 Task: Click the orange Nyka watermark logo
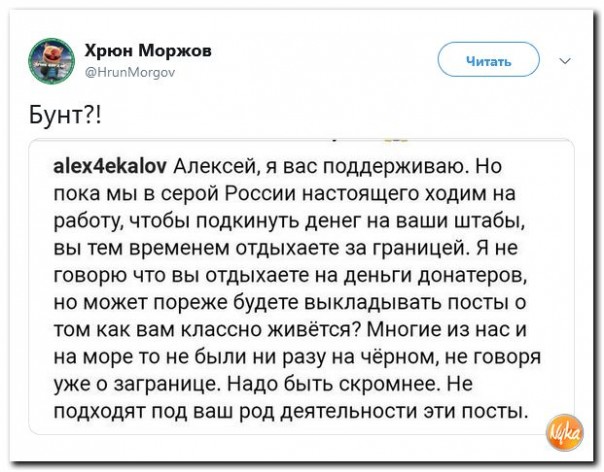[x=565, y=432]
